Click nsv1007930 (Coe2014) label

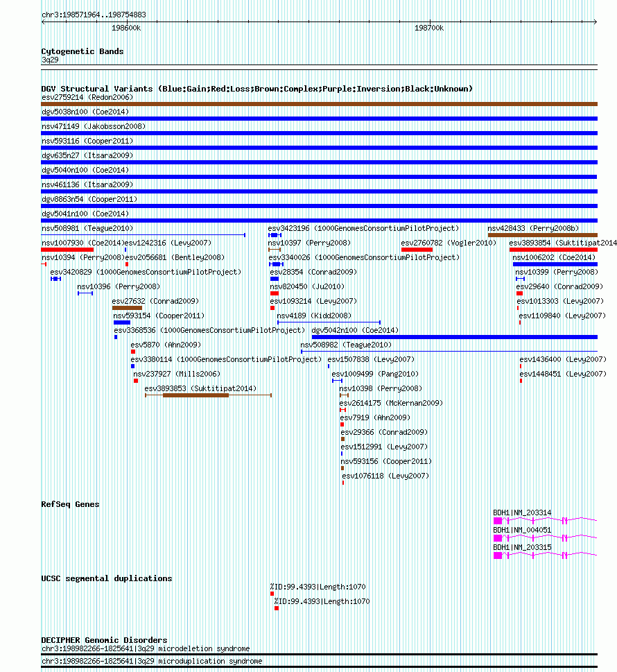pyautogui.click(x=83, y=243)
